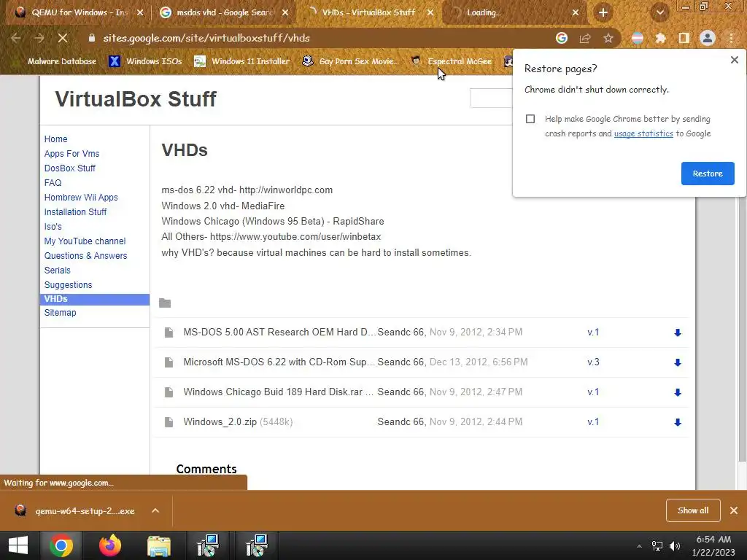The height and width of the screenshot is (560, 747).
Task: Open the network tray icon
Action: (657, 546)
